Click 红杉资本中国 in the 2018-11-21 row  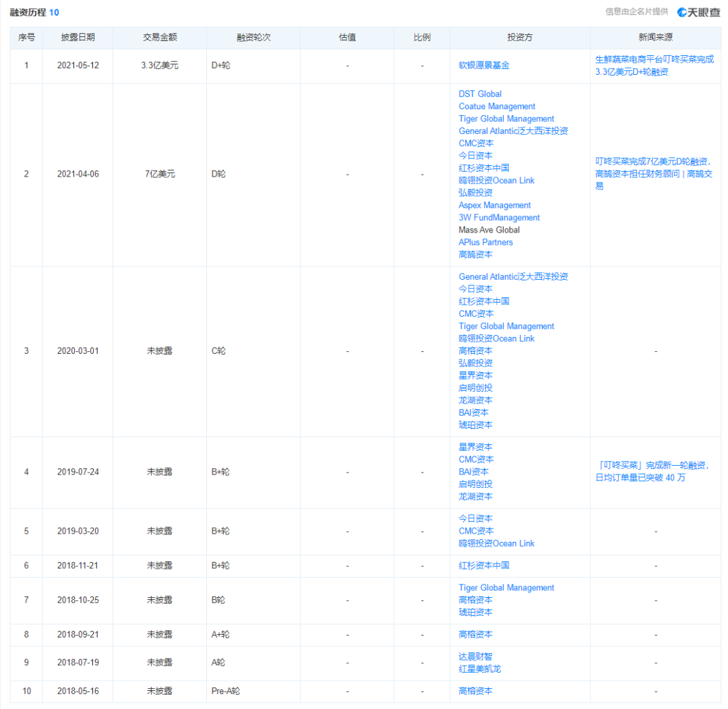484,565
